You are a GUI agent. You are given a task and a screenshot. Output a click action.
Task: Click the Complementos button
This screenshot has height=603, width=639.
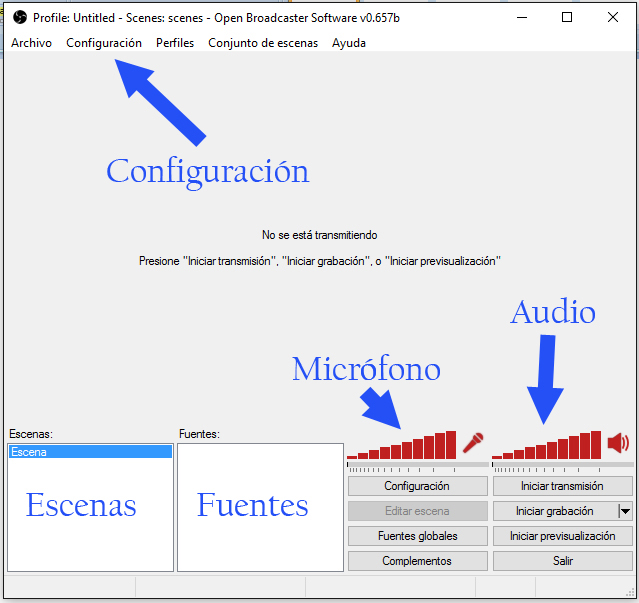417,561
